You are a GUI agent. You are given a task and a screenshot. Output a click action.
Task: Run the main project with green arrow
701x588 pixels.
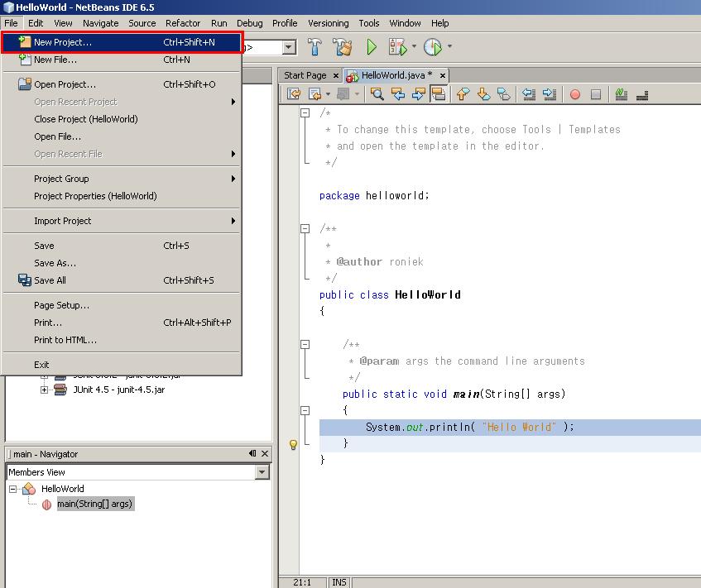click(372, 46)
